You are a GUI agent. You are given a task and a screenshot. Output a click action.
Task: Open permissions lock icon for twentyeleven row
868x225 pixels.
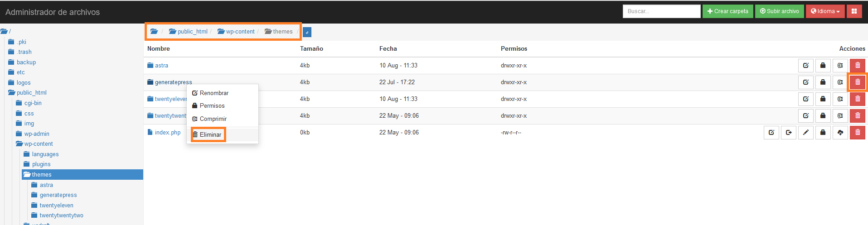click(823, 99)
